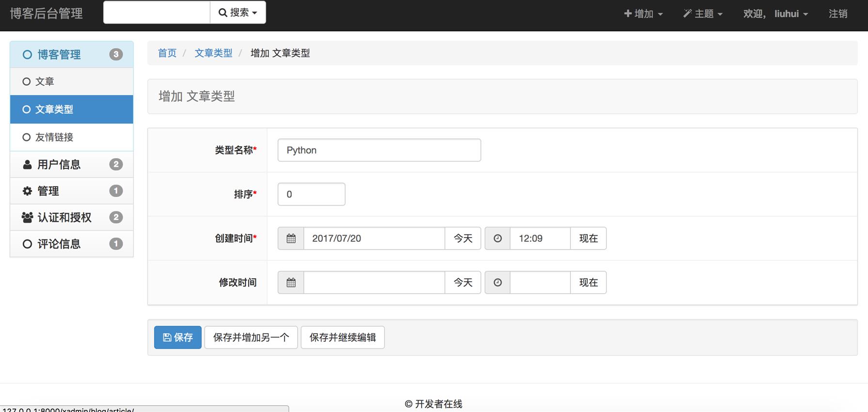Select 文章 in the sidebar
Screen dimensions: 868x412
point(45,82)
